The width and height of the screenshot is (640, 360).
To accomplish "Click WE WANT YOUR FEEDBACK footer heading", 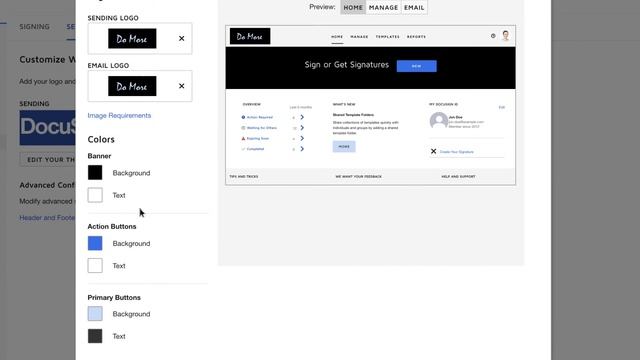I will (x=359, y=177).
